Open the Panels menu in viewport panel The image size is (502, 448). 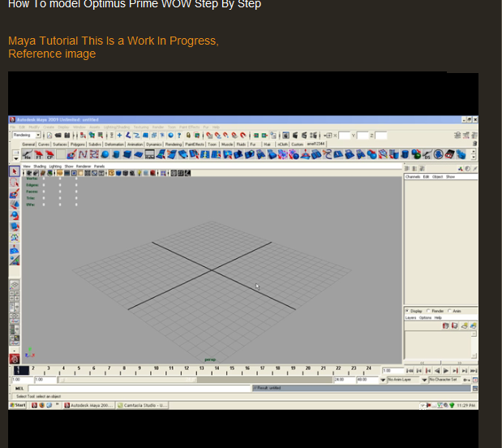coord(99,166)
